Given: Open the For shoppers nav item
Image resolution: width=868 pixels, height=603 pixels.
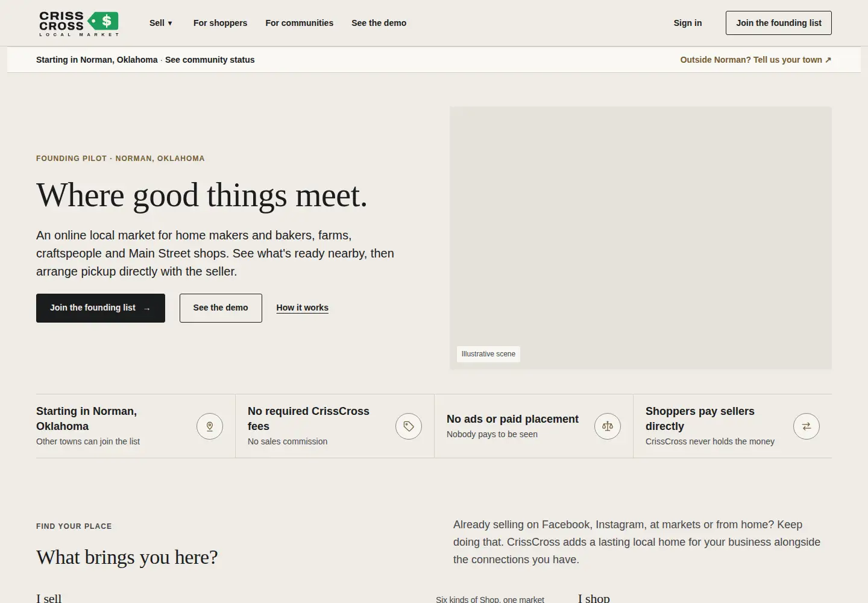Looking at the screenshot, I should coord(220,23).
